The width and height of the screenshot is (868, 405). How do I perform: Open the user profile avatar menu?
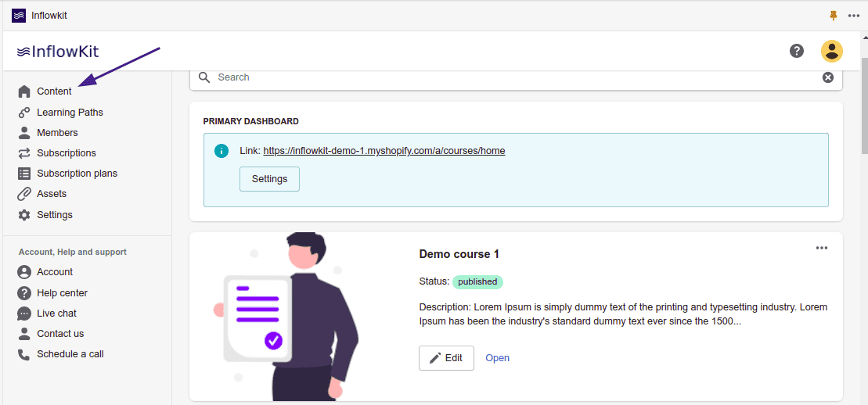831,51
